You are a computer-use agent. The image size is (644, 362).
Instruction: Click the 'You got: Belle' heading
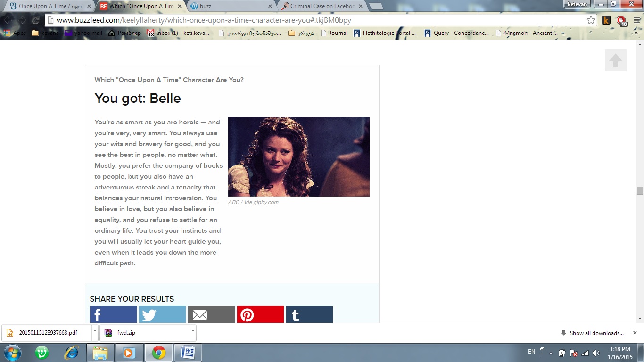pyautogui.click(x=138, y=98)
